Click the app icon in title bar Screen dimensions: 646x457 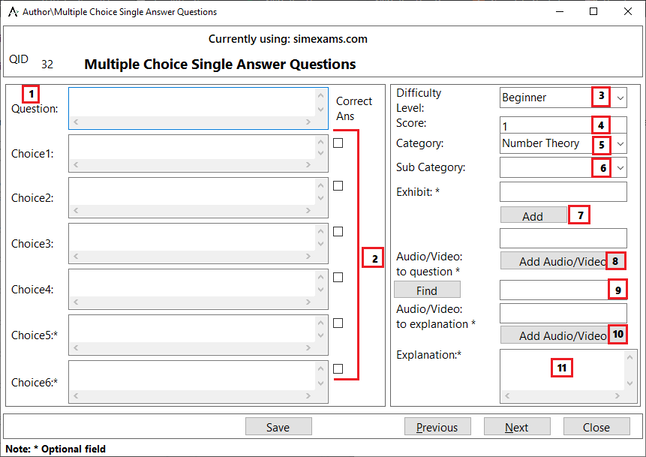click(x=12, y=11)
